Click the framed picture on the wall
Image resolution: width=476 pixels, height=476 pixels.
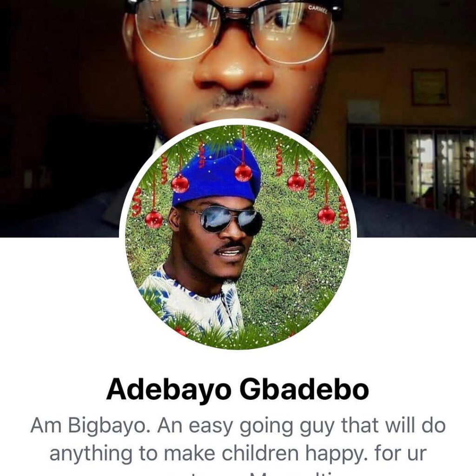[430, 87]
